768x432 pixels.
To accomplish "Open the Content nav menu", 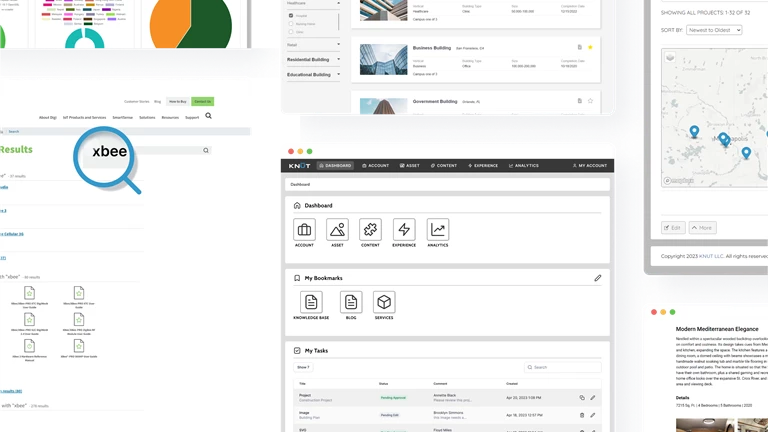I will (x=444, y=166).
